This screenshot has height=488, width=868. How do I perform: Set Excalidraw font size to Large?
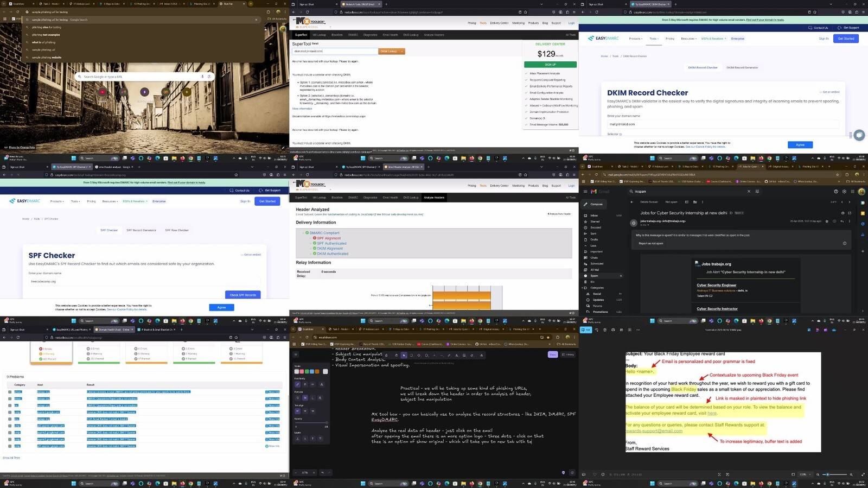coord(312,398)
